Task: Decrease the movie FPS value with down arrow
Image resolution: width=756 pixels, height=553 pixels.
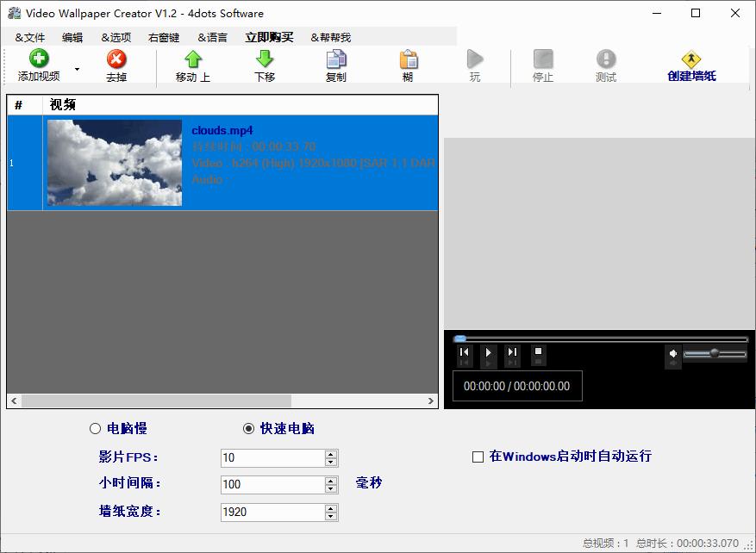Action: (x=331, y=462)
